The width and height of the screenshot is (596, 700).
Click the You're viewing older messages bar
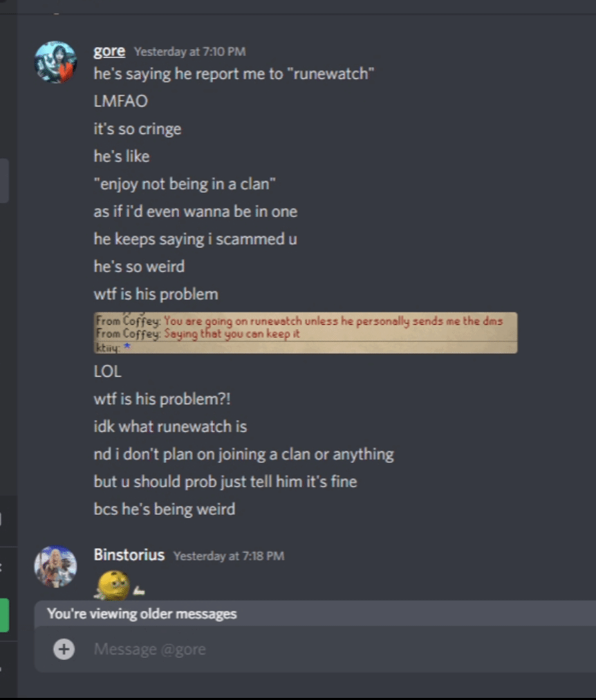tap(315, 614)
